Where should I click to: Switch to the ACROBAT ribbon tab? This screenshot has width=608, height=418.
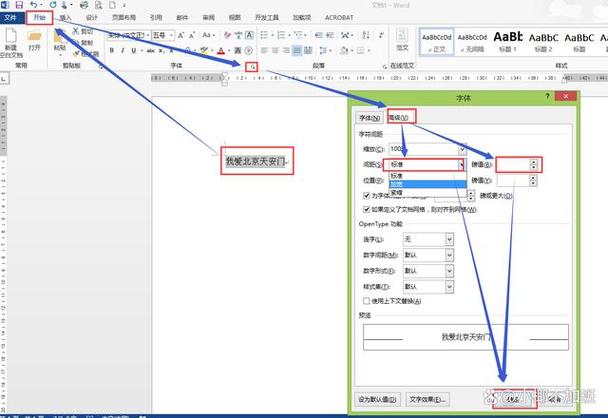[339, 18]
